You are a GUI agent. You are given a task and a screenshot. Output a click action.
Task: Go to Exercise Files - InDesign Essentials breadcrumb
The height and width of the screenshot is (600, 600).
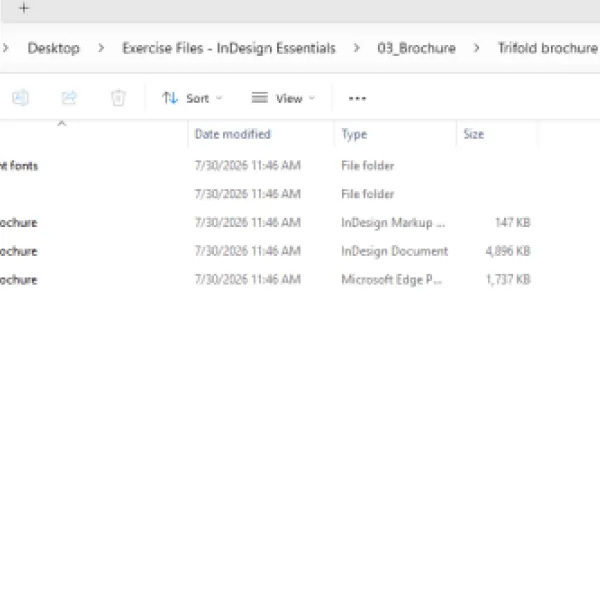tap(229, 48)
